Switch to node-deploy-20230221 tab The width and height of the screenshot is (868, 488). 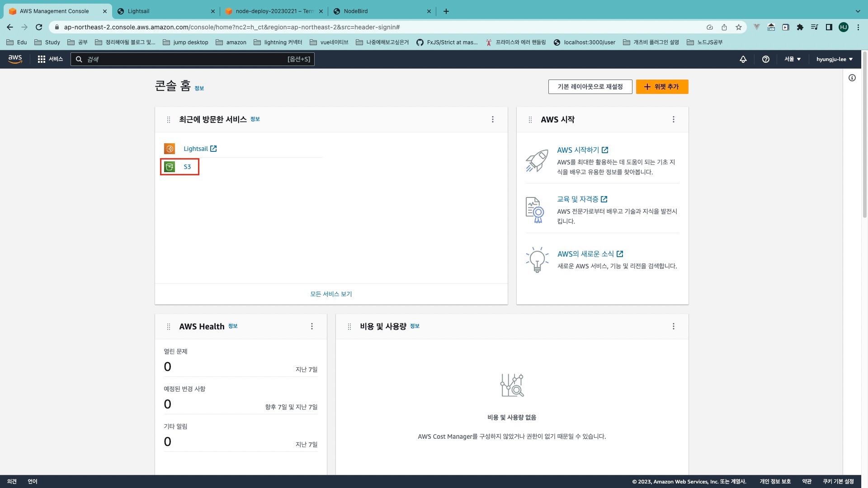click(x=274, y=11)
